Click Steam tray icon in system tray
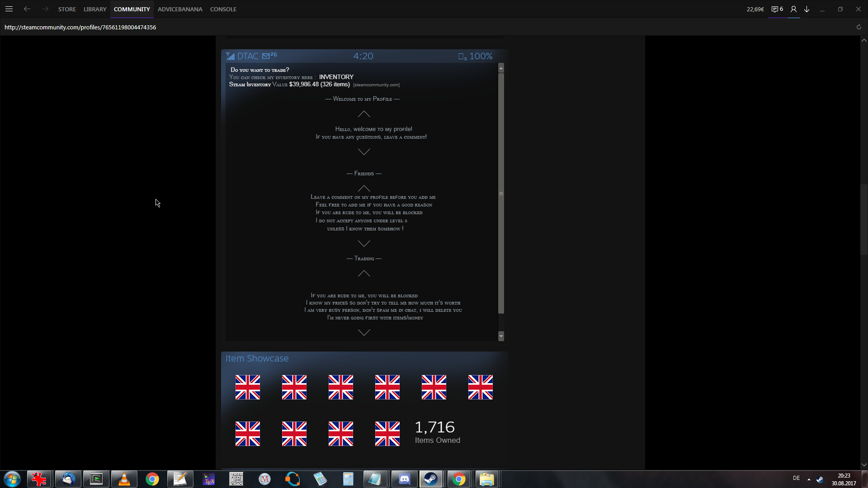868x488 pixels. pos(820,479)
